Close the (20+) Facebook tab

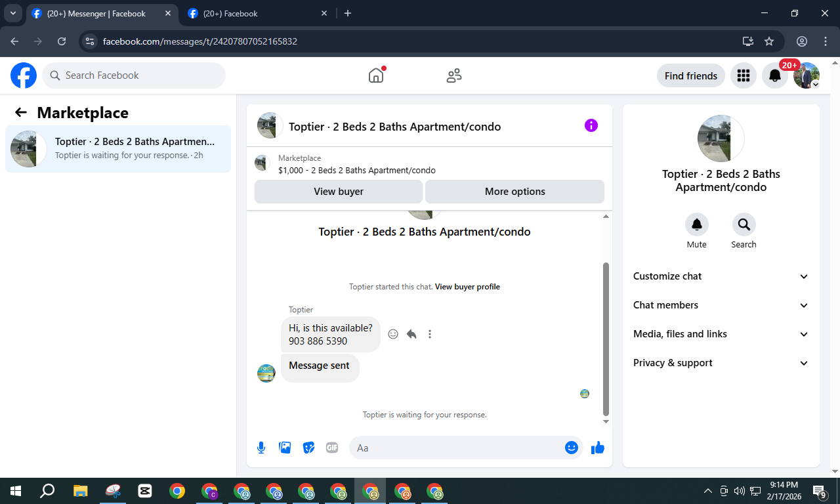324,13
